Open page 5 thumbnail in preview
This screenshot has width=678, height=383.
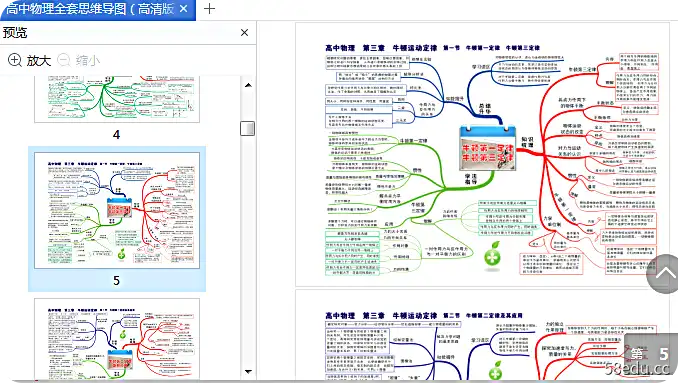117,210
